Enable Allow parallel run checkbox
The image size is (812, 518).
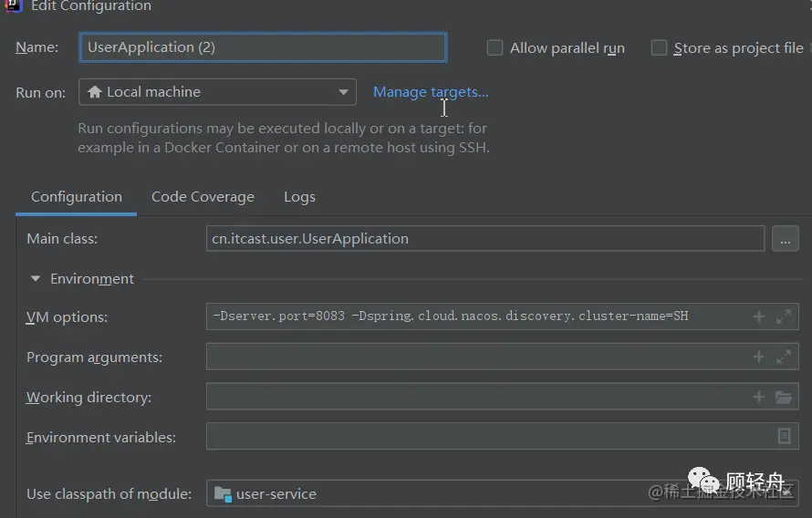(494, 47)
